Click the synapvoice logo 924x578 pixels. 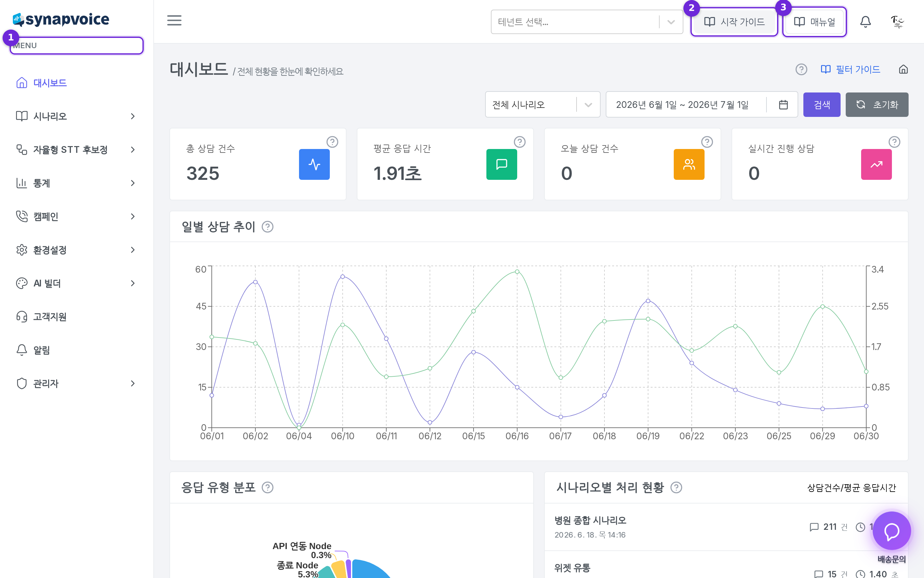(61, 19)
